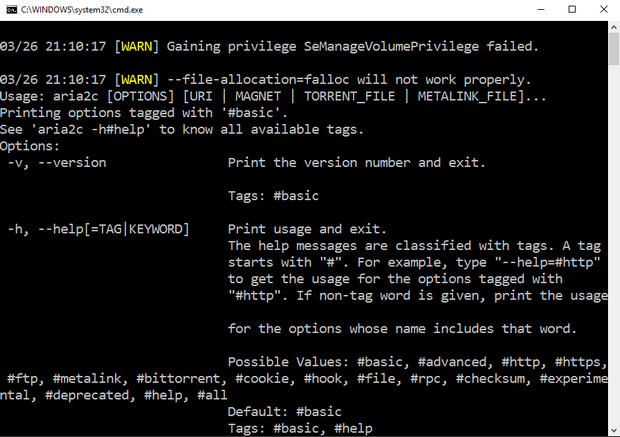Click the "Possible Values:" text

click(x=288, y=361)
